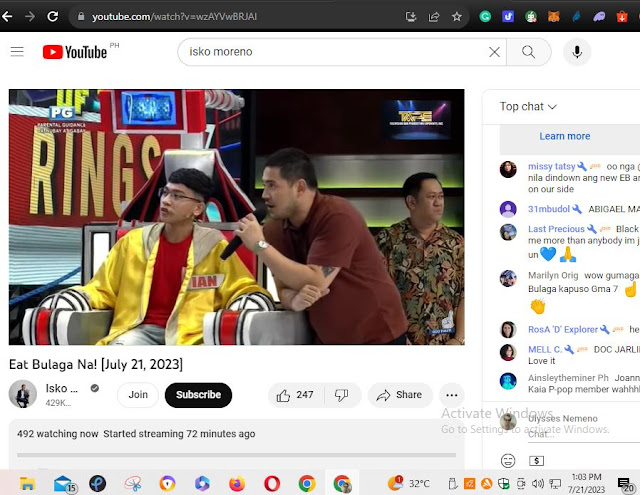Image resolution: width=640 pixels, height=495 pixels.
Task: Click the share page icon in address bar
Action: tap(433, 17)
